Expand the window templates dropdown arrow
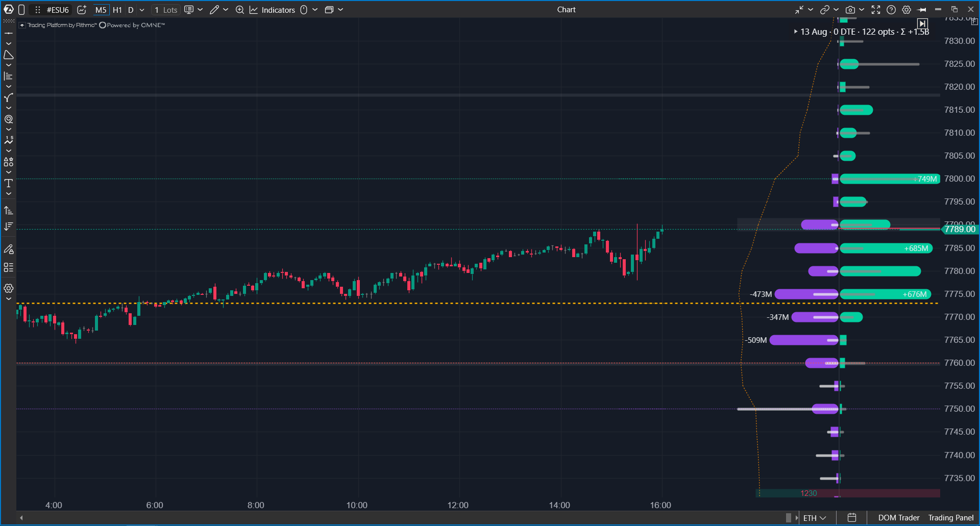The image size is (980, 526). click(x=340, y=10)
